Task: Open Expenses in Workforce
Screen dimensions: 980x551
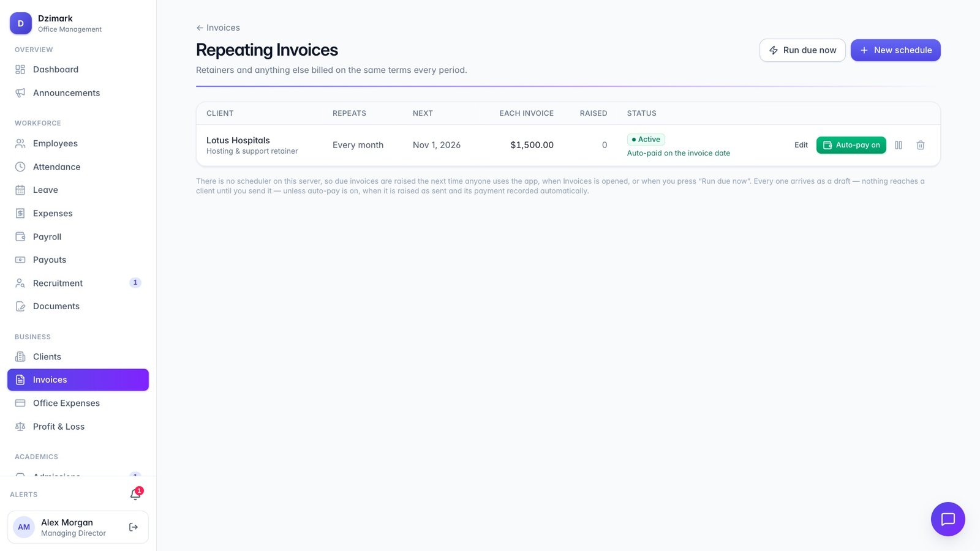Action: pos(78,213)
